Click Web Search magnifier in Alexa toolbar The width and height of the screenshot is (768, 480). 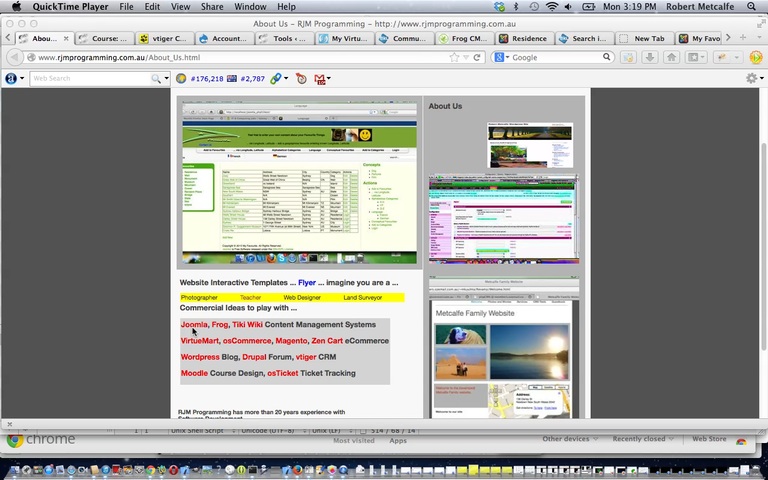156,78
